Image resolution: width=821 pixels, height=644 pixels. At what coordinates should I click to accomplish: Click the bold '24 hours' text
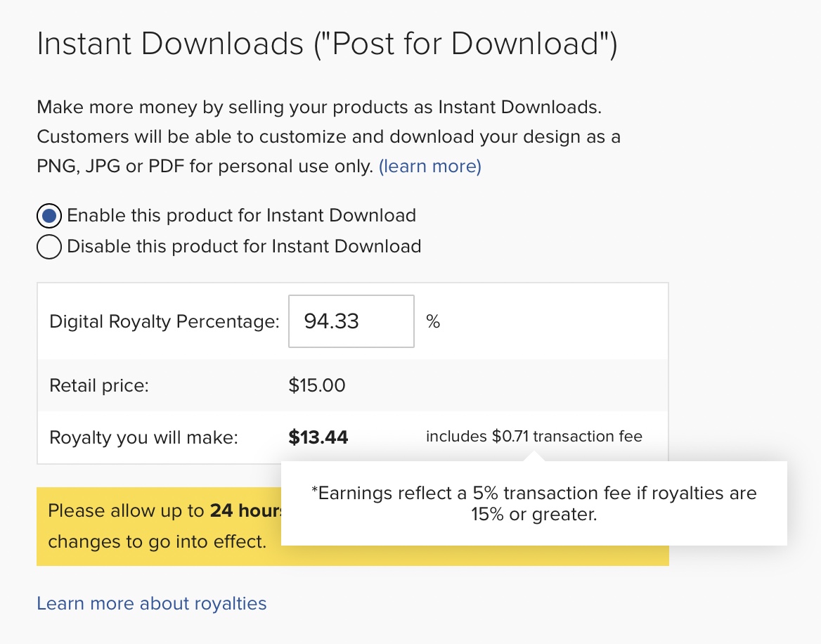click(x=245, y=510)
